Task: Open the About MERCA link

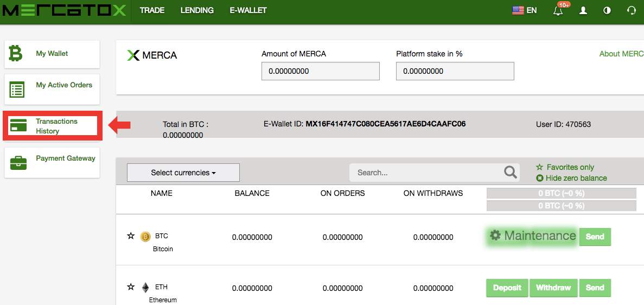Action: point(621,54)
